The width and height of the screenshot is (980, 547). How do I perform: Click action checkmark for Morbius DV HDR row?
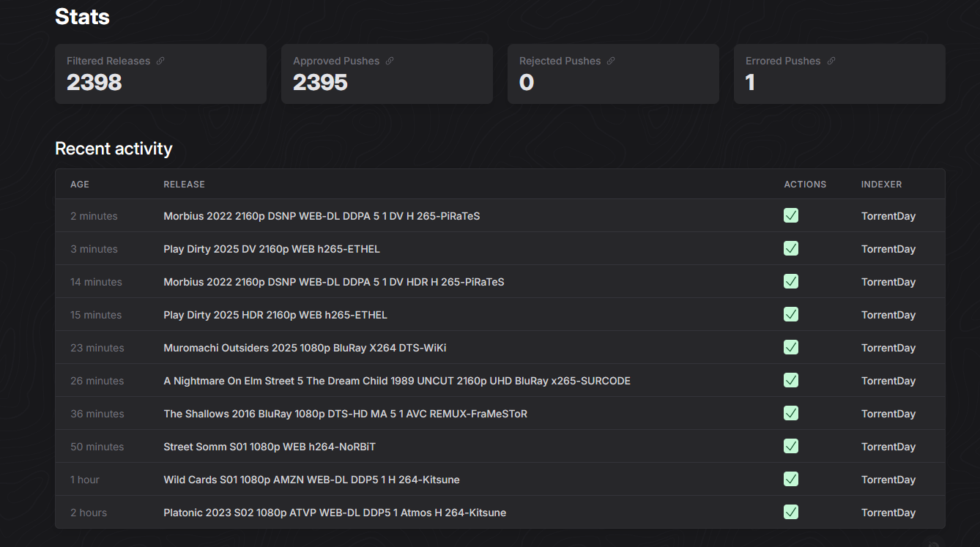(791, 281)
